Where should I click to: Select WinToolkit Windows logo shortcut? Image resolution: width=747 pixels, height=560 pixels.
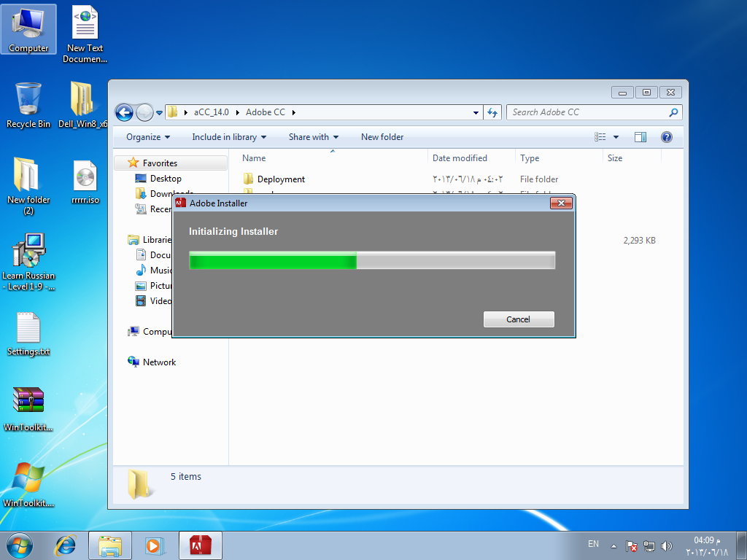pos(28,484)
